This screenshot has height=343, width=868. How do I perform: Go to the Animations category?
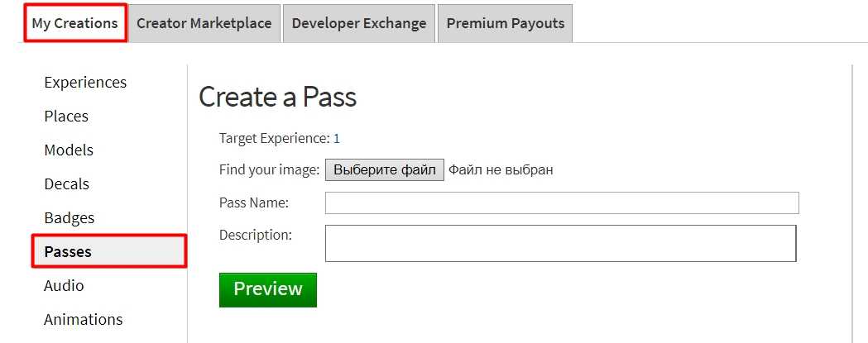click(83, 320)
